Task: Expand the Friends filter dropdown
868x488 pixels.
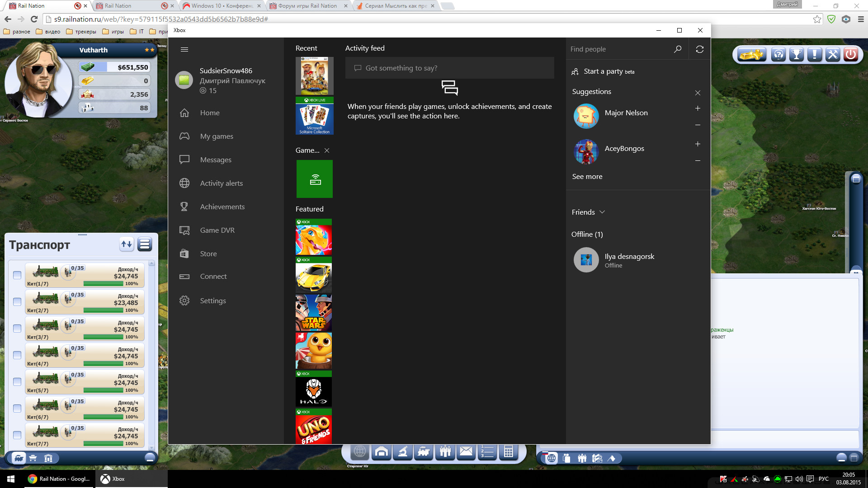Action: click(602, 212)
